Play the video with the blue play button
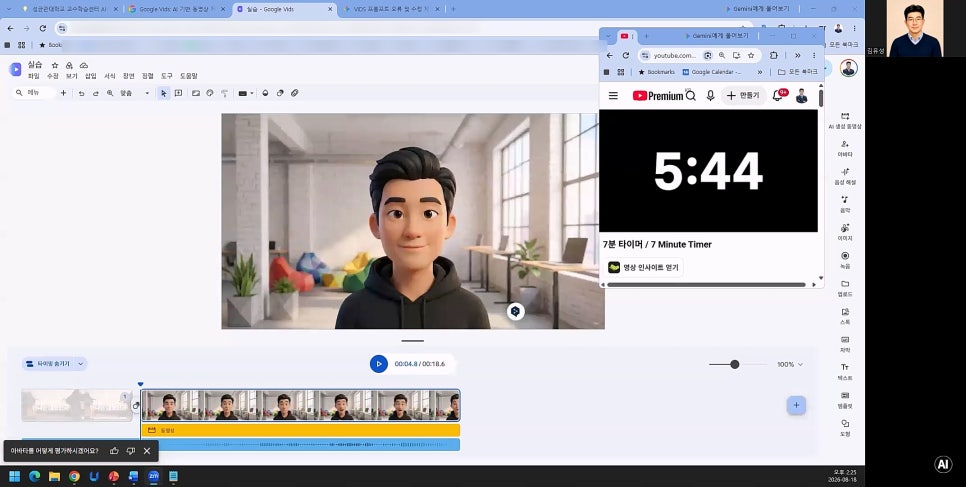Image resolution: width=966 pixels, height=487 pixels. tap(379, 364)
